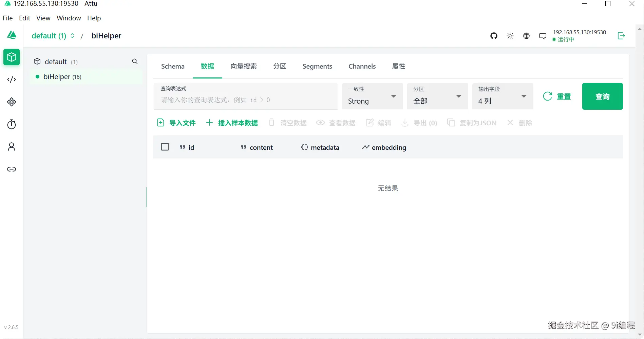Open the 一致性 Strong dropdown
The image size is (644, 339).
(373, 96)
